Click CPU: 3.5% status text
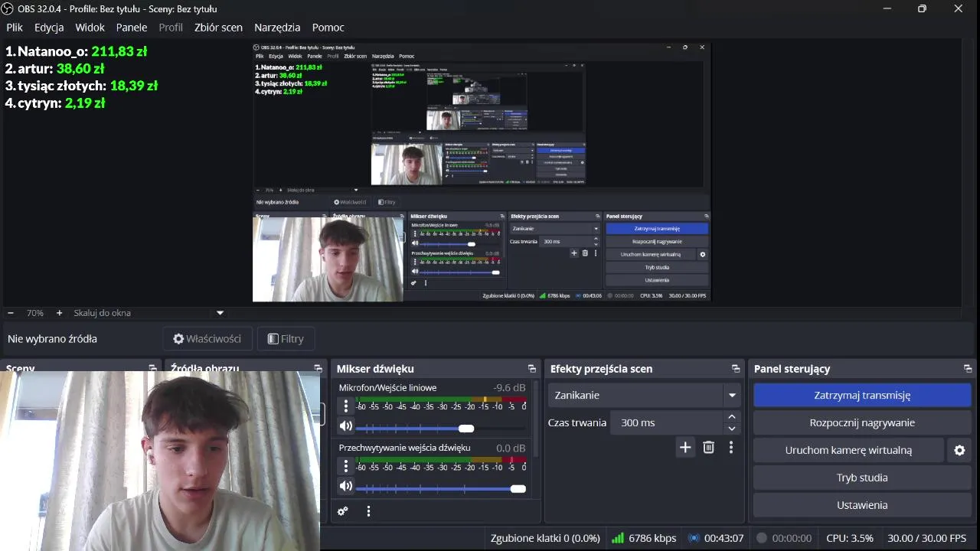980x551 pixels. [850, 538]
